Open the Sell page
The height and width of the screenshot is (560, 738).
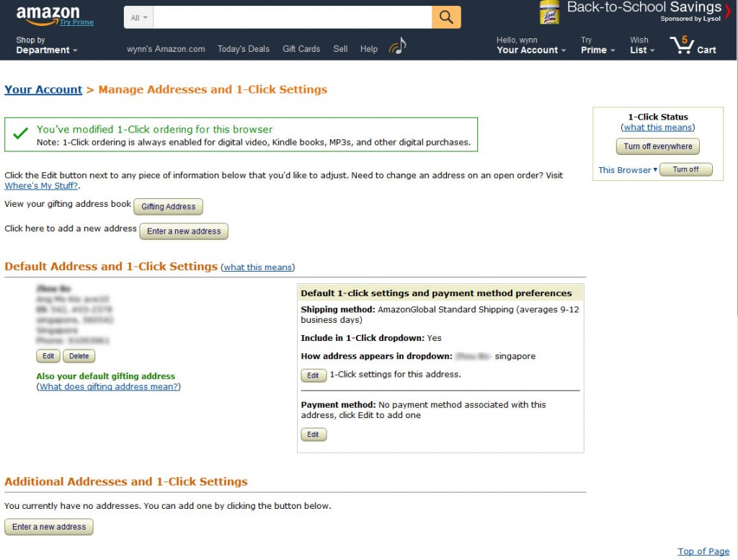coord(340,49)
